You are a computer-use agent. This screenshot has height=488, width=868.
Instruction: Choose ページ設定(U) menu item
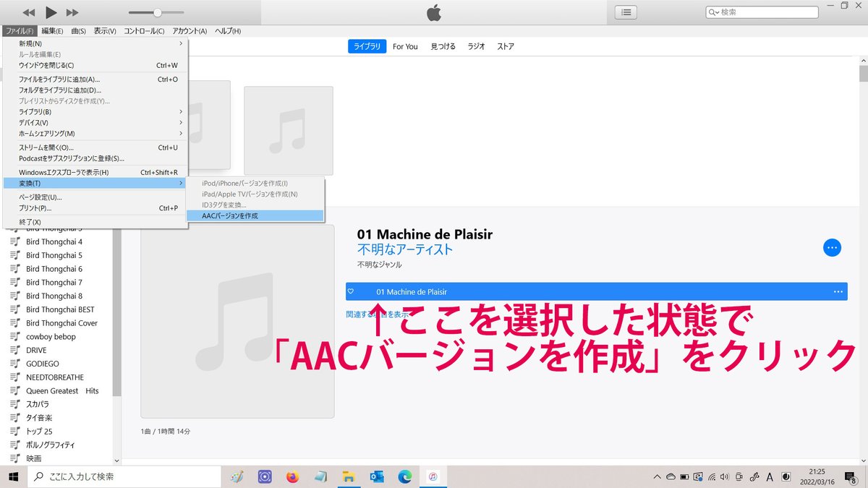pos(95,197)
